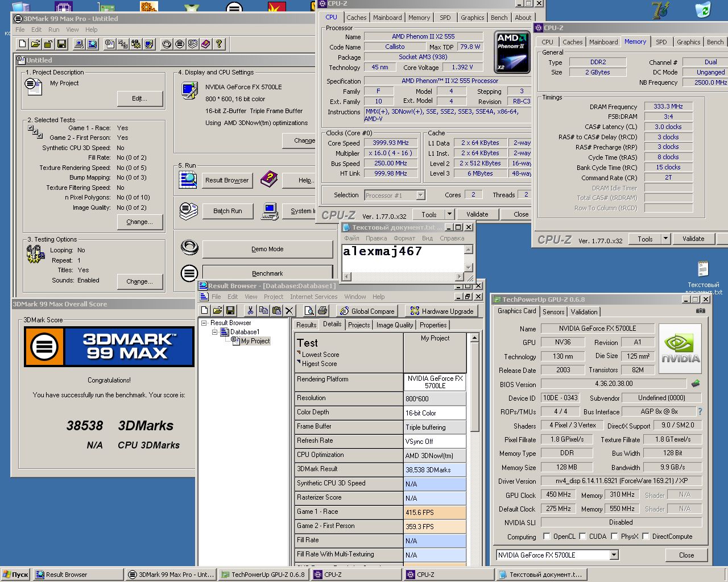The image size is (728, 582).
Task: Open Internet Services menu in Result Browser
Action: 313,297
